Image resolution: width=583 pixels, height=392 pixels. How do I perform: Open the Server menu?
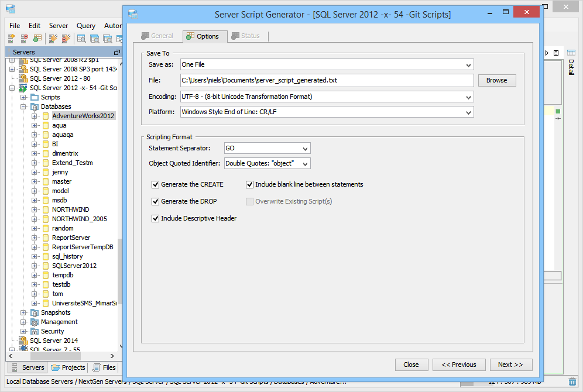pyautogui.click(x=59, y=26)
